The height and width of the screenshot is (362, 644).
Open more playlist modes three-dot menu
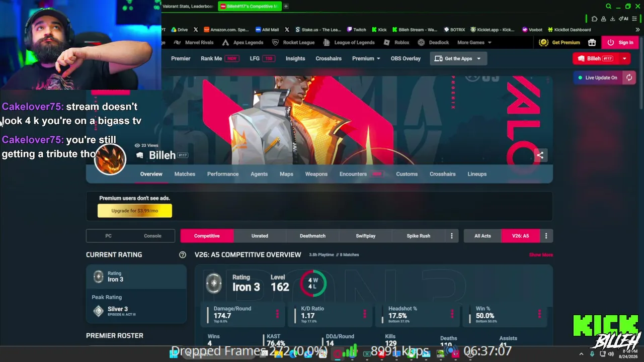click(451, 236)
